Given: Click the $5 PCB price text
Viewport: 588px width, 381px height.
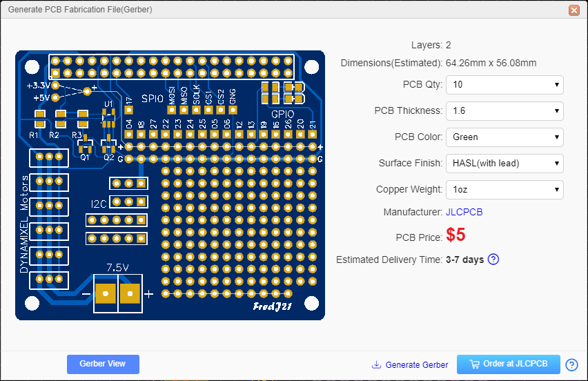Looking at the screenshot, I should coord(455,235).
